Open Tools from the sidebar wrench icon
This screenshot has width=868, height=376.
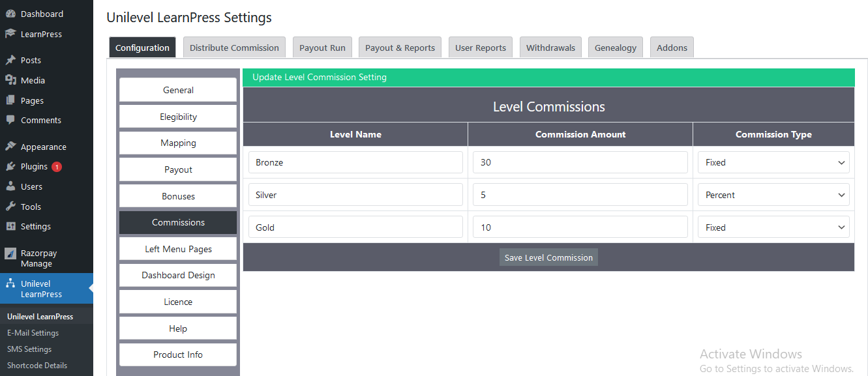click(x=13, y=206)
